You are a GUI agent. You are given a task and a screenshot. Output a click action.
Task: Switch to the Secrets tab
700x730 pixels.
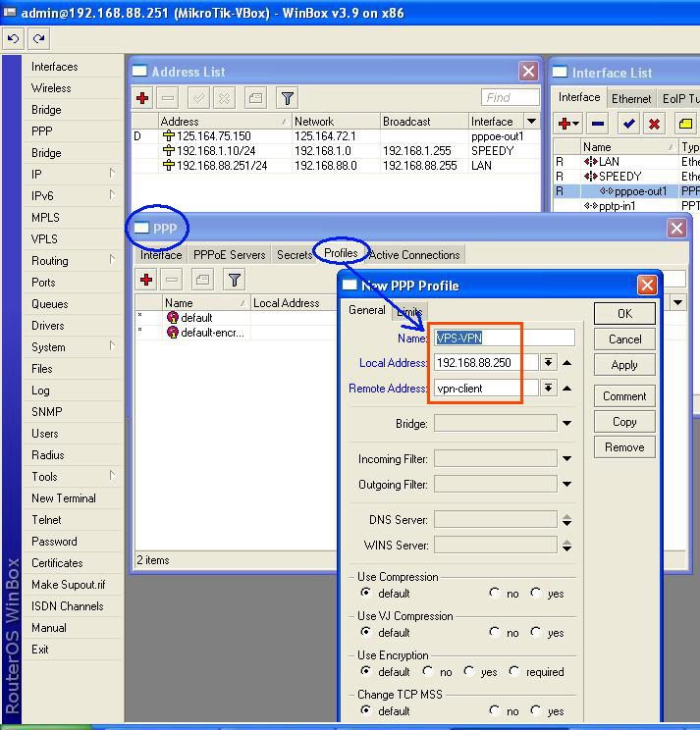[x=294, y=254]
